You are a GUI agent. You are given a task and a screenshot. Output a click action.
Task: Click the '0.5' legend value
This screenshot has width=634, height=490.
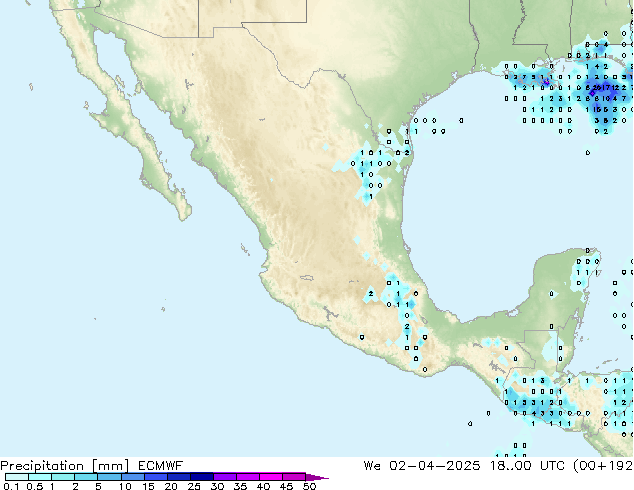[x=35, y=486]
